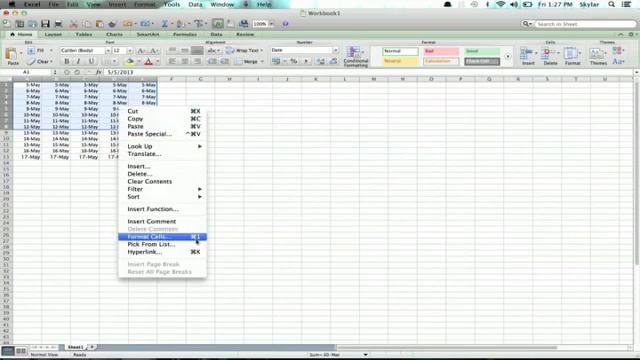Click the Merge button in the Alignment group
Screen dimensions: 640x360
click(x=250, y=62)
